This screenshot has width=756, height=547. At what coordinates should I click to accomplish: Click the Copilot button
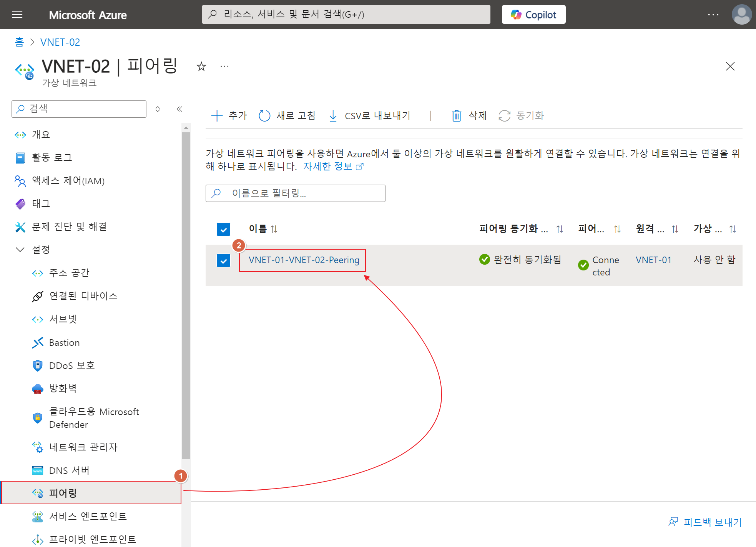pos(533,15)
